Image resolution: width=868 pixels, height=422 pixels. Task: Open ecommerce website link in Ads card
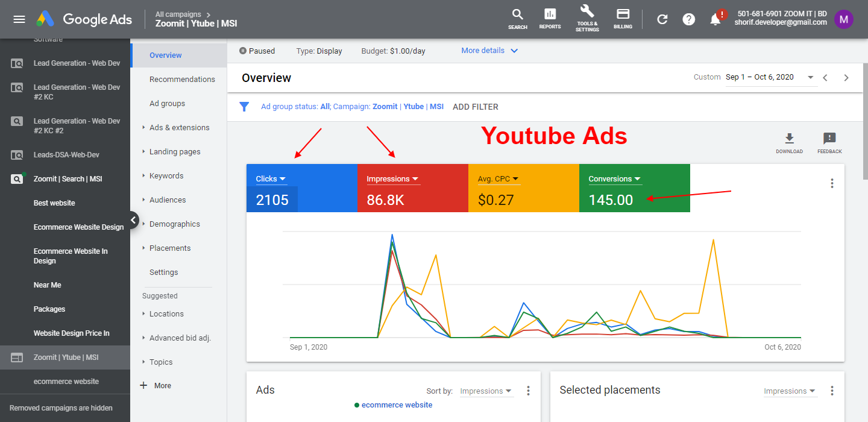(397, 405)
